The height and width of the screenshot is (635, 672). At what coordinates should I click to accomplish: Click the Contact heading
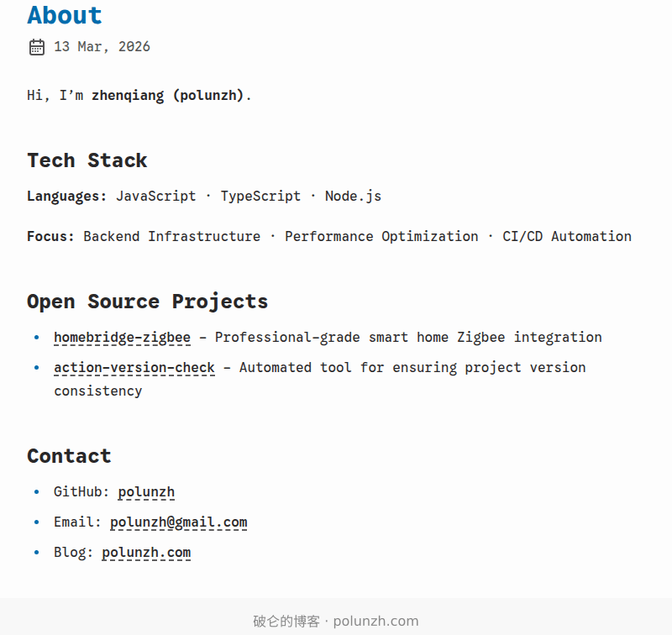[x=69, y=456]
